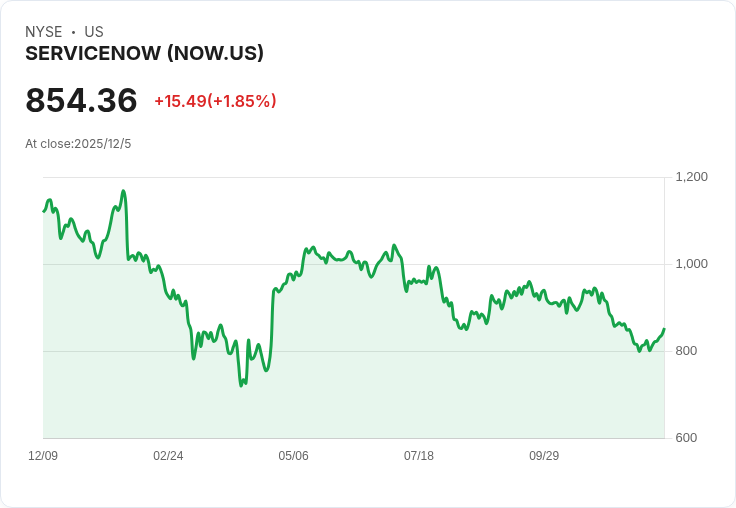
Task: Click the SERVICENOW (NOW.US) title
Action: (144, 53)
